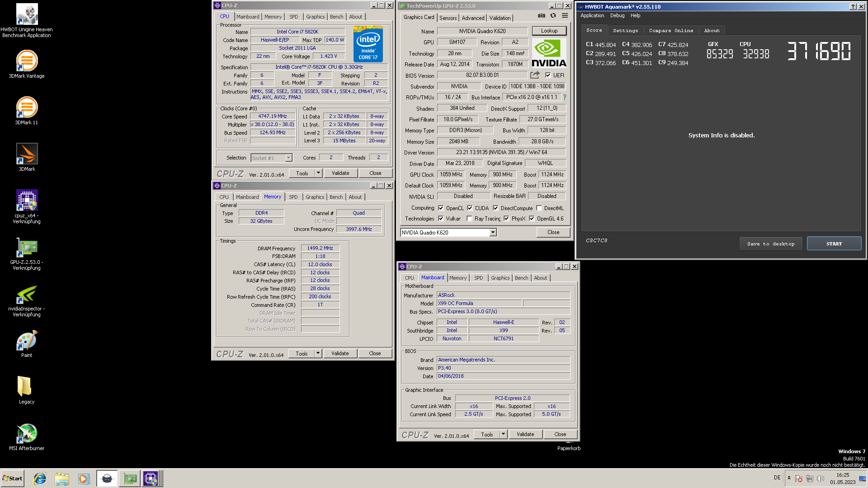Open the Paint desktop shortcut
The width and height of the screenshot is (868, 488).
[x=27, y=343]
